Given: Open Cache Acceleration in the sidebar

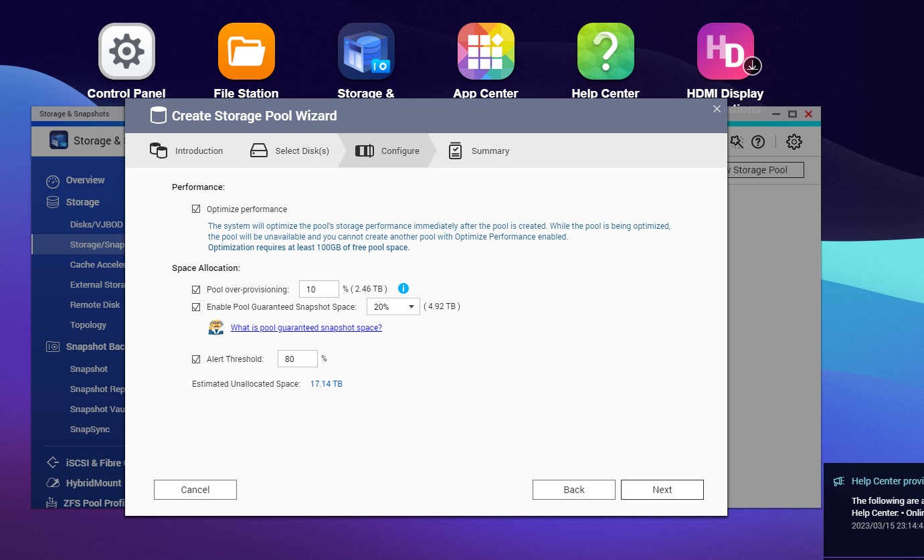Looking at the screenshot, I should [97, 264].
